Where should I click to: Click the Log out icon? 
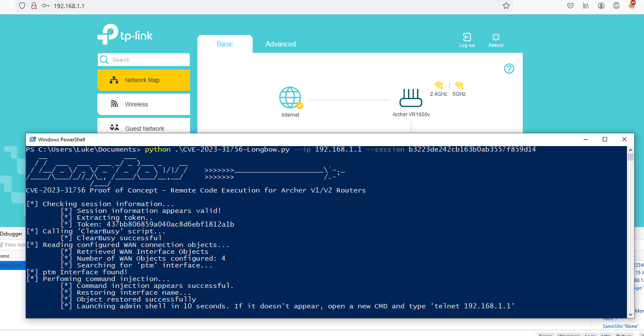(467, 37)
